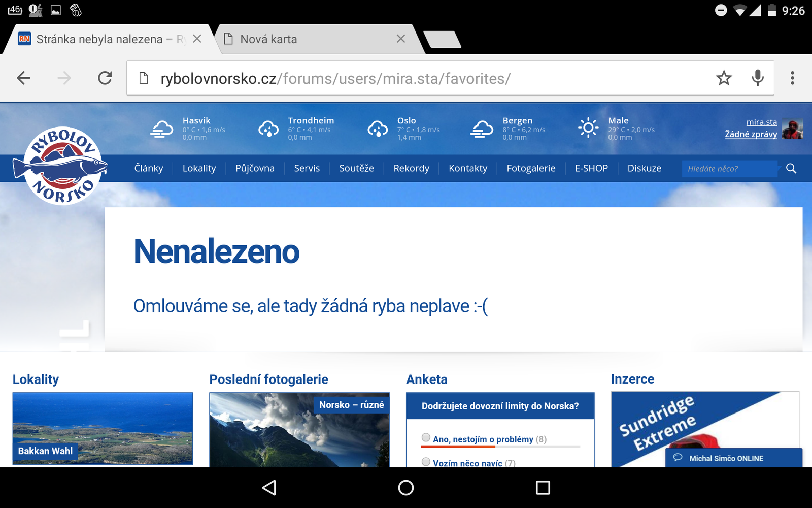Close the 'Stránka nebyla nalezena' tab

(197, 39)
